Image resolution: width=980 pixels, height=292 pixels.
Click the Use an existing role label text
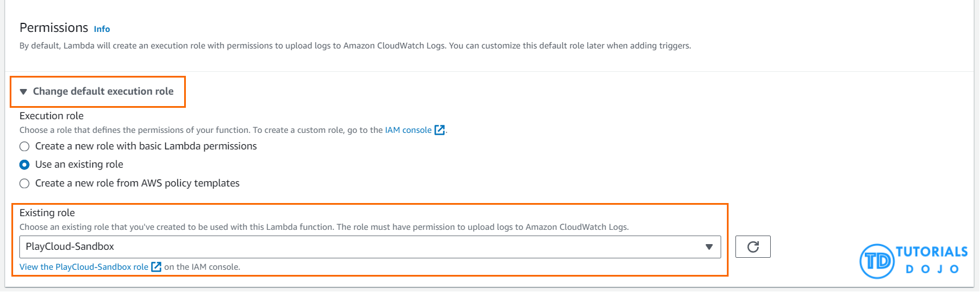point(79,165)
